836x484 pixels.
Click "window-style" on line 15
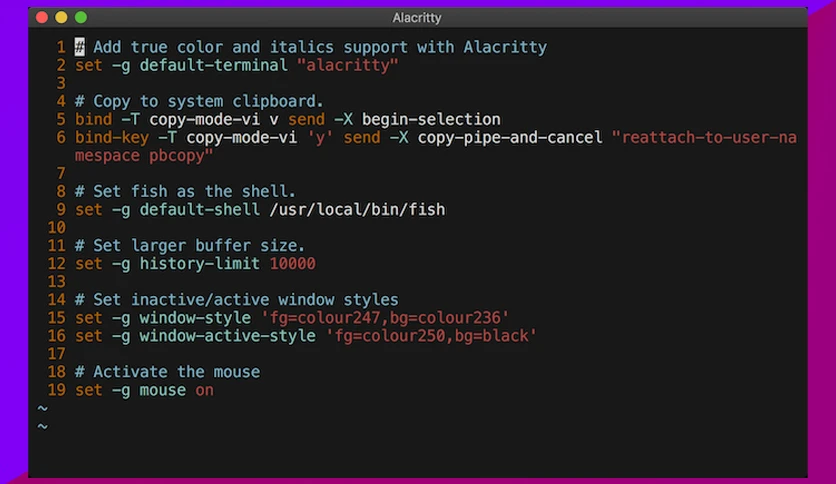point(195,318)
